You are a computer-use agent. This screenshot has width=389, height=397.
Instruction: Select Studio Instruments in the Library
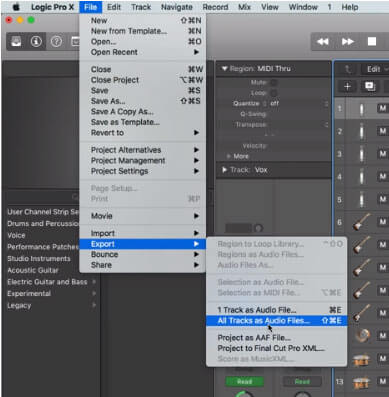click(39, 259)
